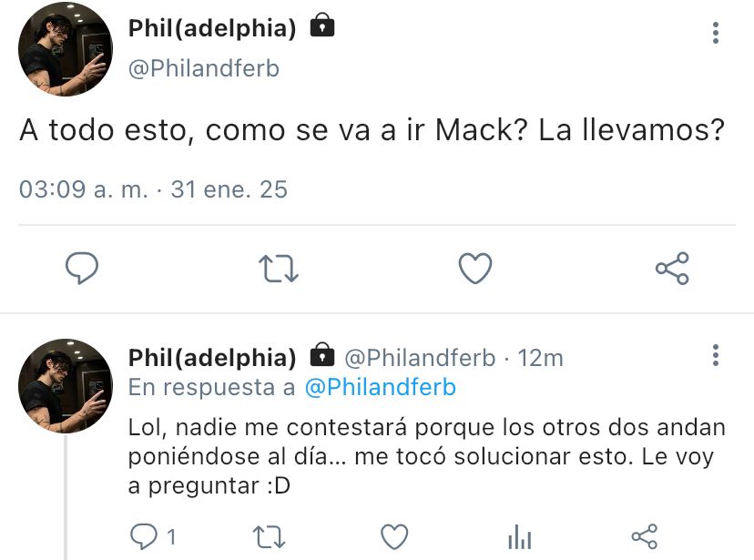Click the 12m timestamp on reply
Image resolution: width=754 pixels, height=560 pixels.
click(540, 358)
